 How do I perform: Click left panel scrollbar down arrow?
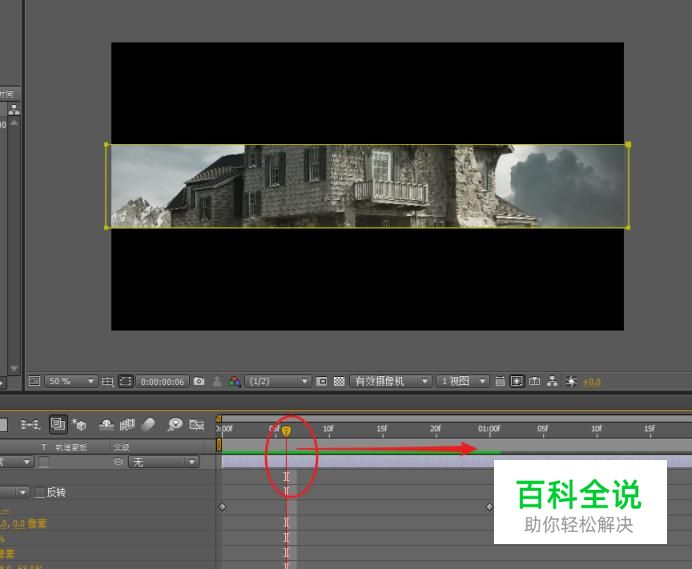click(x=14, y=368)
